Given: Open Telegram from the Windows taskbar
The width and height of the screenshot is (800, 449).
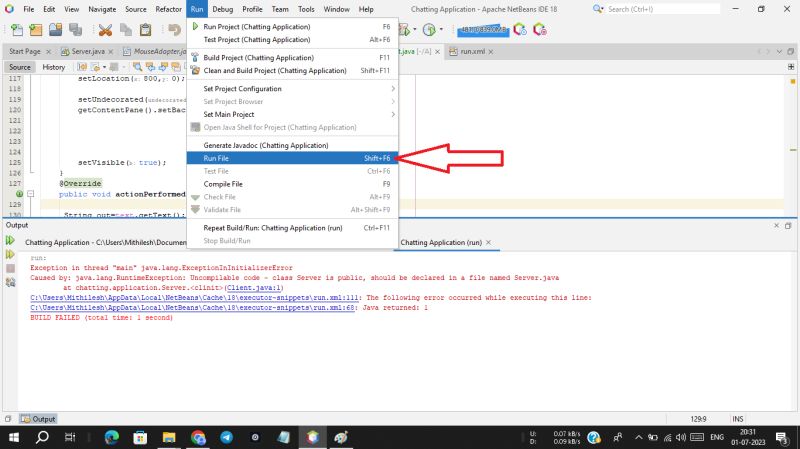Looking at the screenshot, I should [227, 437].
